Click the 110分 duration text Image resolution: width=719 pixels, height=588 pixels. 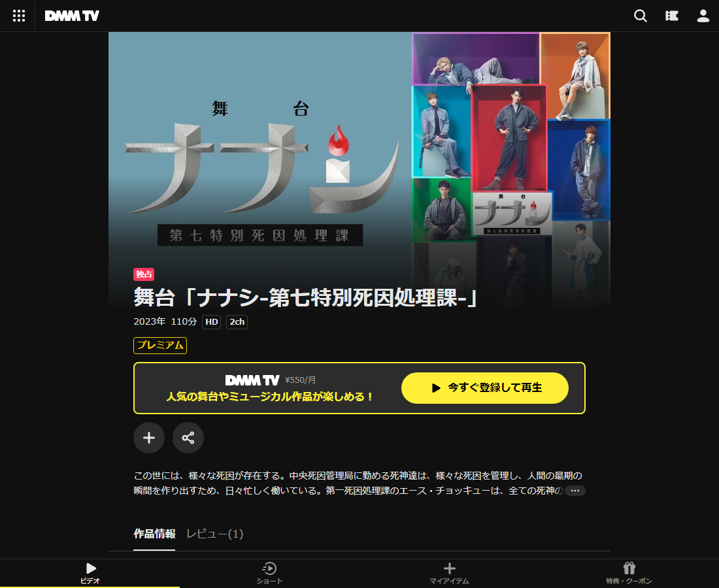click(x=184, y=321)
